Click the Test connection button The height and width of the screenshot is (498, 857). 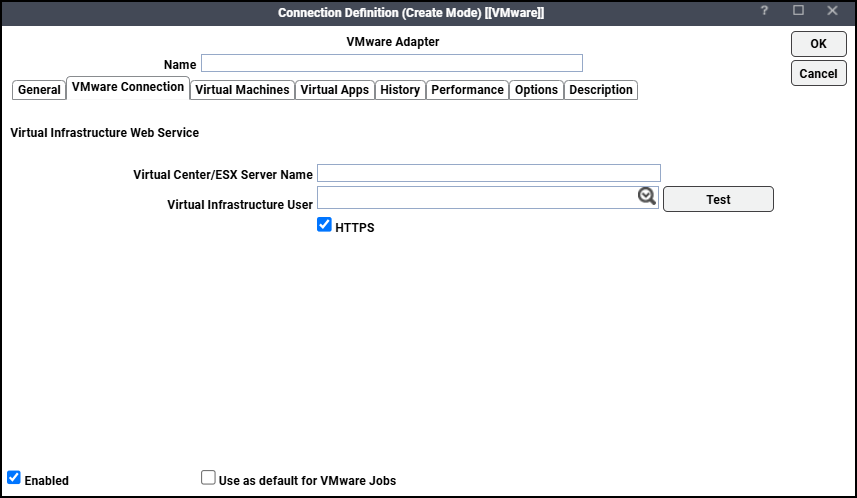coord(718,199)
